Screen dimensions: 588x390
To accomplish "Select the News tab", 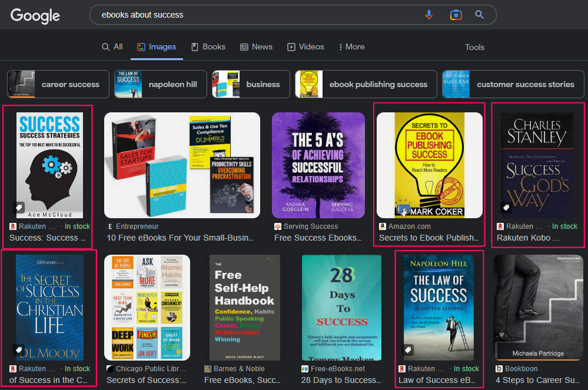I will [x=256, y=47].
